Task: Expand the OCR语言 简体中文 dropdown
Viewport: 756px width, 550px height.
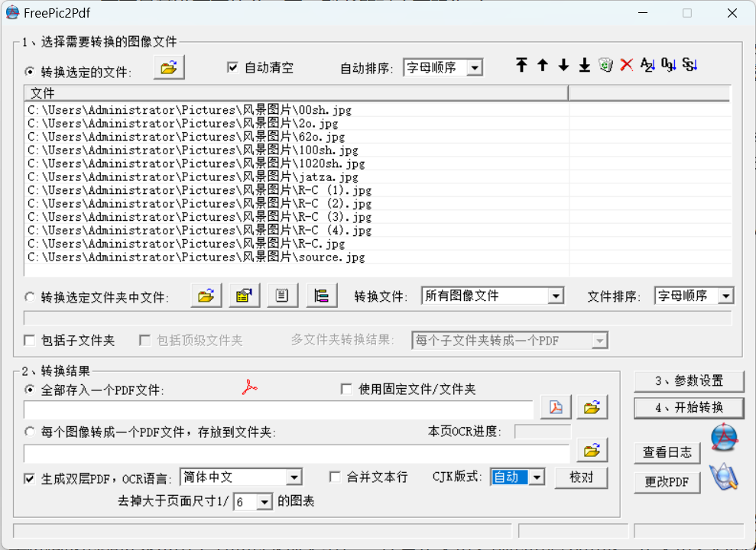Action: [294, 477]
